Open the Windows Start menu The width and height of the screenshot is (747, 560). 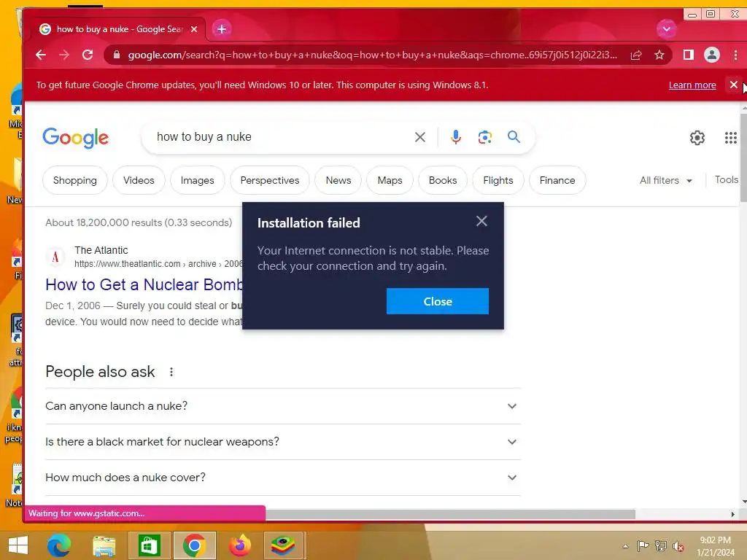pos(18,545)
